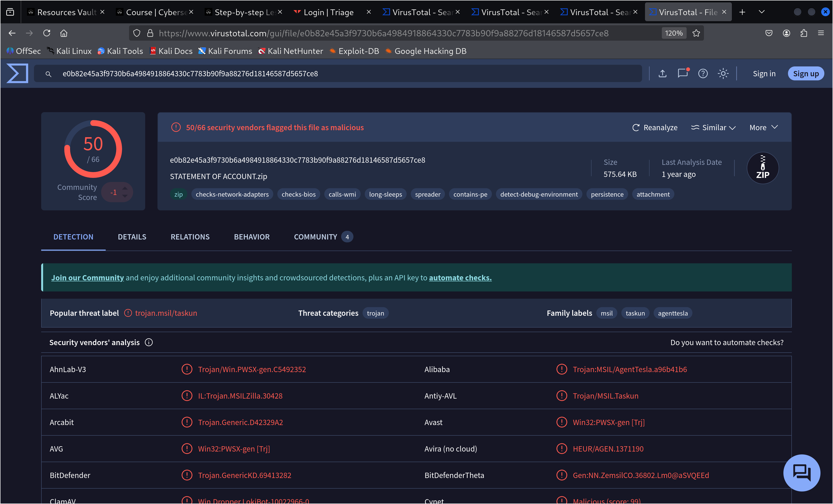Image resolution: width=833 pixels, height=504 pixels.
Task: Open the help question mark icon
Action: coord(703,73)
